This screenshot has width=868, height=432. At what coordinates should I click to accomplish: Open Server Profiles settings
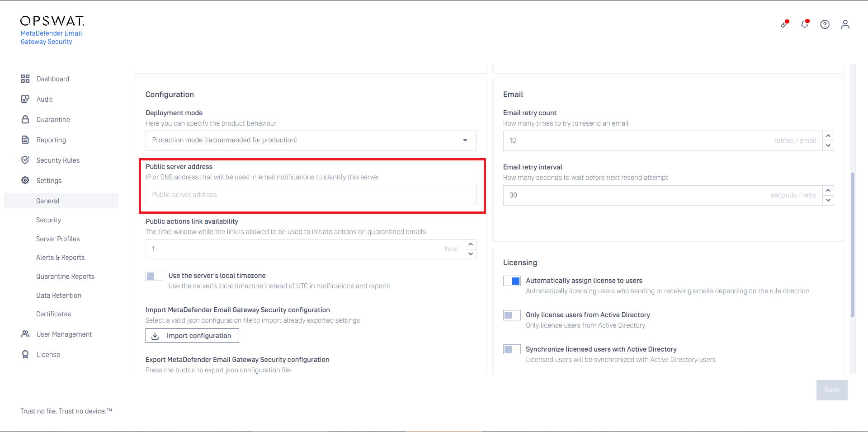58,239
